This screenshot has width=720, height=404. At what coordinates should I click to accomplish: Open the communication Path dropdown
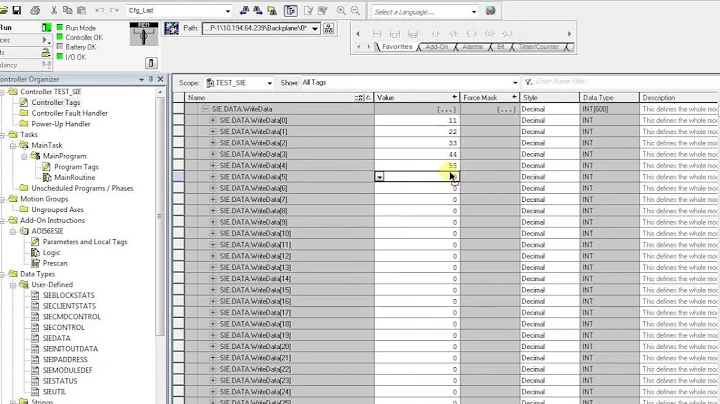315,28
